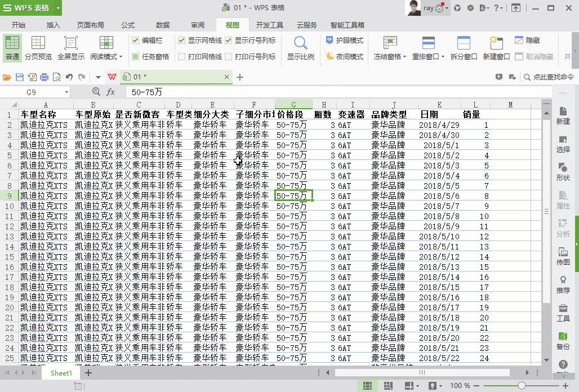579x392 pixels.
Task: Open the 护眼模式 (eye protection mode) icon
Action: click(x=345, y=41)
